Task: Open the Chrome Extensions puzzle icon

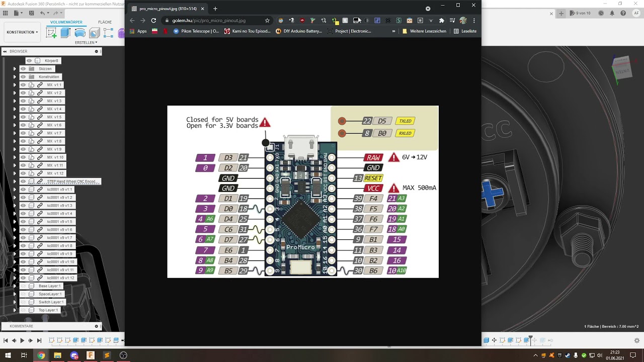Action: point(442,21)
